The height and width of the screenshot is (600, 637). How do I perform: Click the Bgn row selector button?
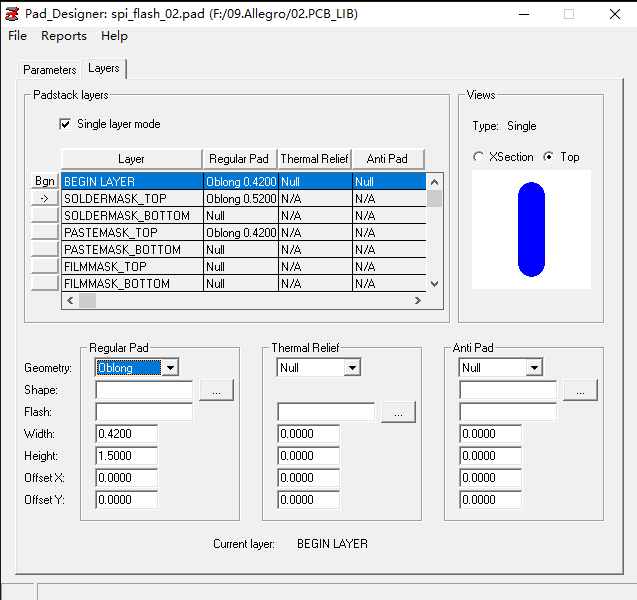[44, 182]
